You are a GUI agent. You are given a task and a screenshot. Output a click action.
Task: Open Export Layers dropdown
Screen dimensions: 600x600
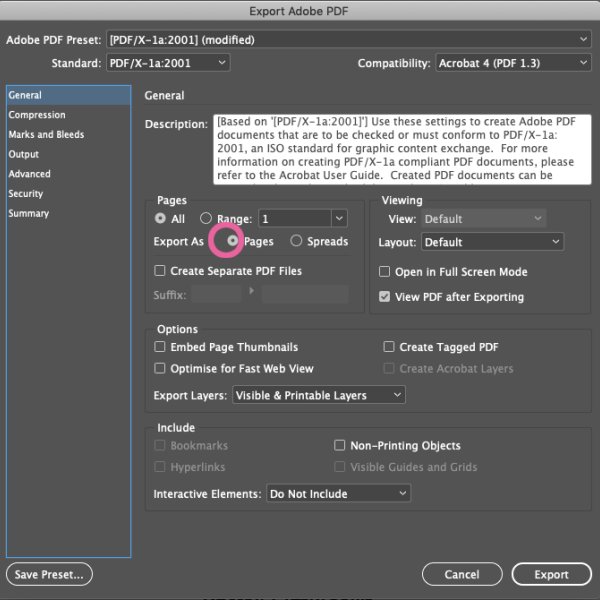[x=319, y=395]
